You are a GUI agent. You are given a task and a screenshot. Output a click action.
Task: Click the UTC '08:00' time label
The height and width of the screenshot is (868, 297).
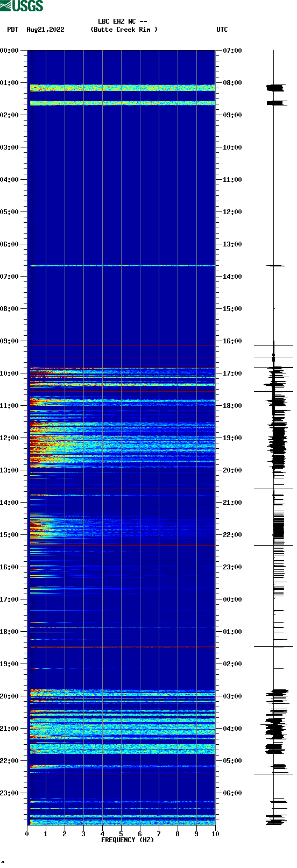[x=232, y=83]
